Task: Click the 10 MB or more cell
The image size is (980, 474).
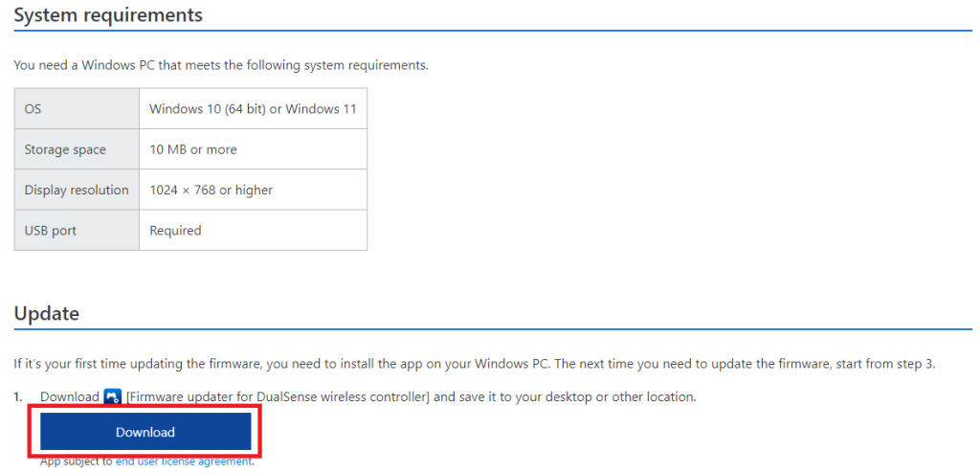Action: tap(193, 149)
